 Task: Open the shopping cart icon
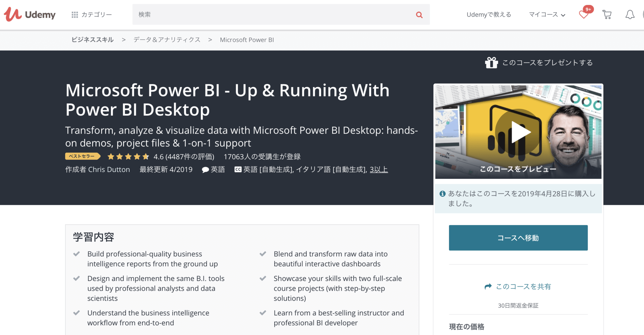pyautogui.click(x=607, y=14)
